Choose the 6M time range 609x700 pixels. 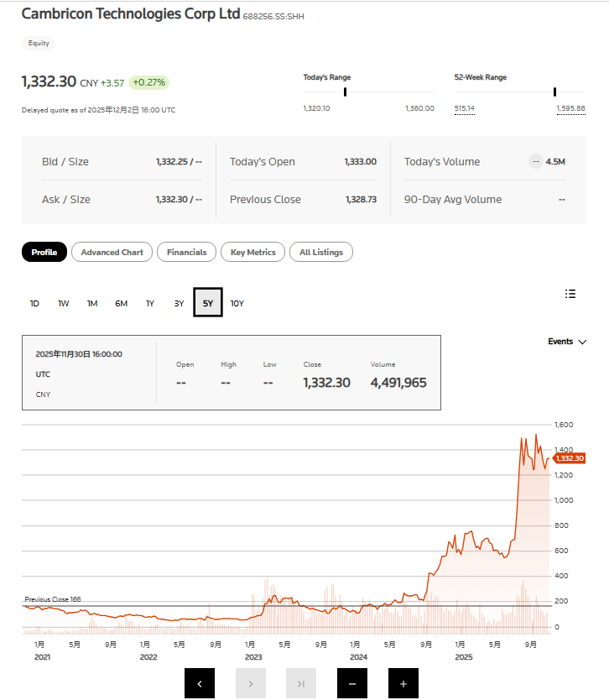[x=122, y=303]
